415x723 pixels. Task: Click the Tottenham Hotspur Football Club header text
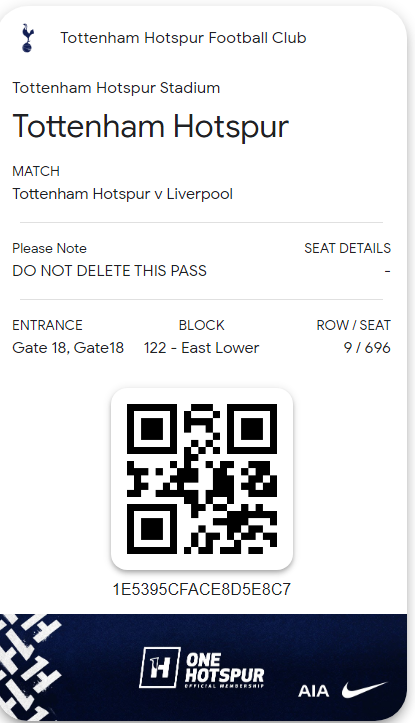[x=183, y=38]
